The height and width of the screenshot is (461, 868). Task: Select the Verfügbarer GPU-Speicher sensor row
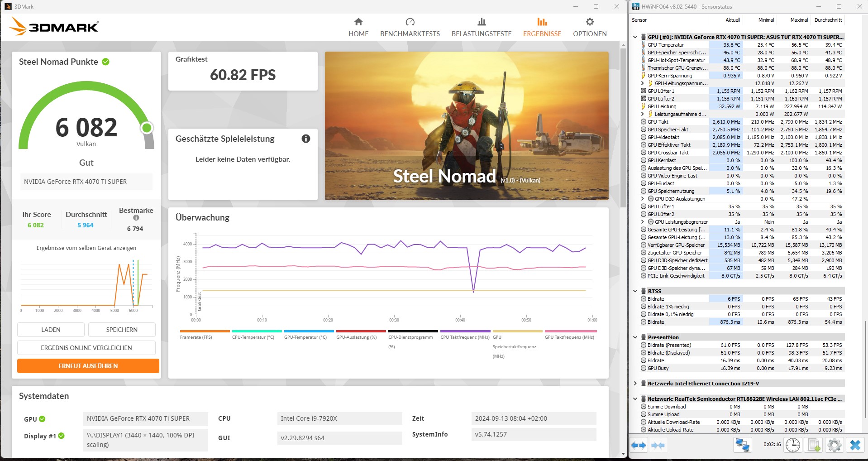[742, 245]
